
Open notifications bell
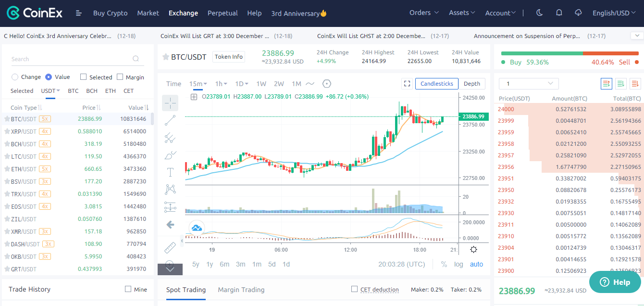[559, 13]
